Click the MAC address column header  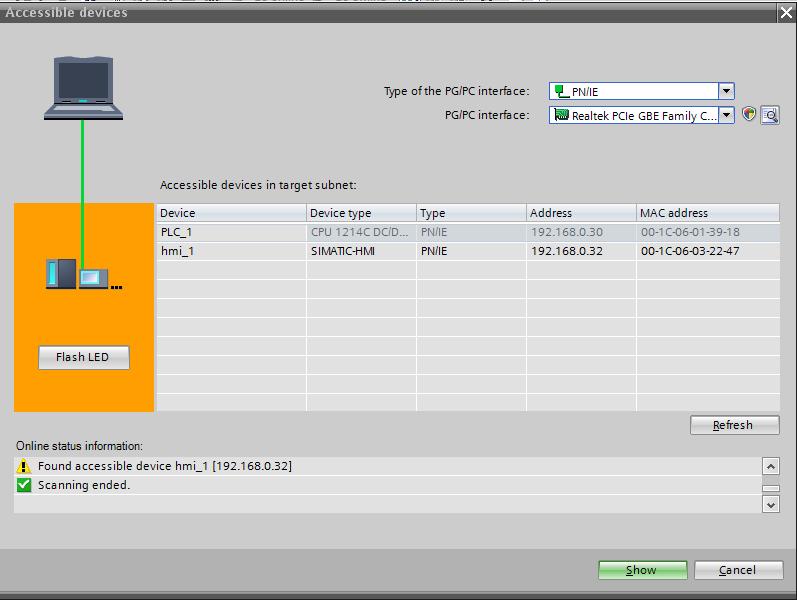pyautogui.click(x=708, y=213)
